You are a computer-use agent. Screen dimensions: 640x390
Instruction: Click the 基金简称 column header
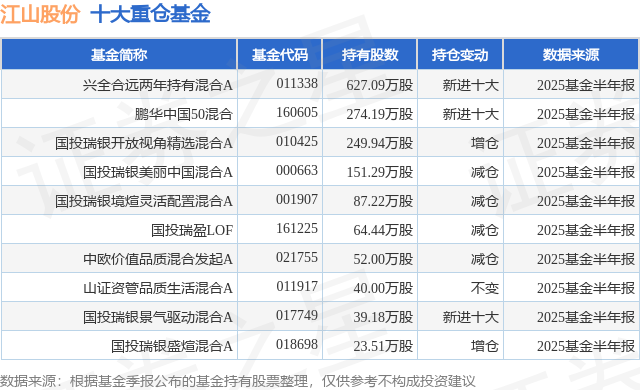point(119,55)
